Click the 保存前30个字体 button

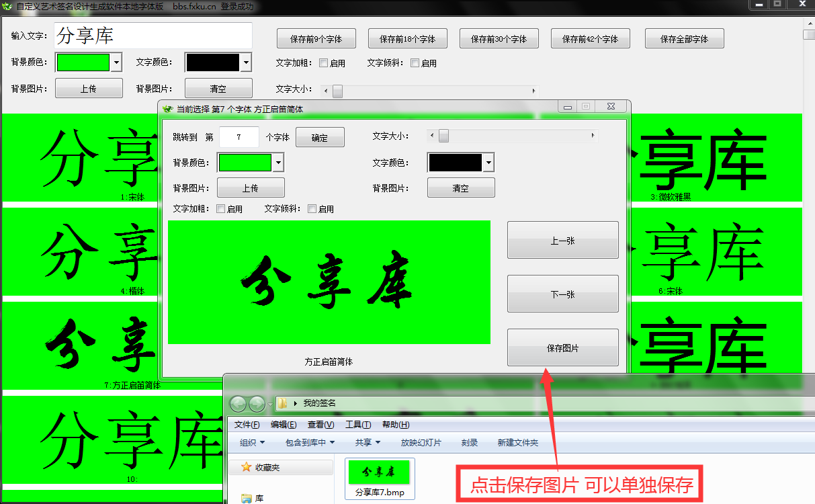coord(499,39)
